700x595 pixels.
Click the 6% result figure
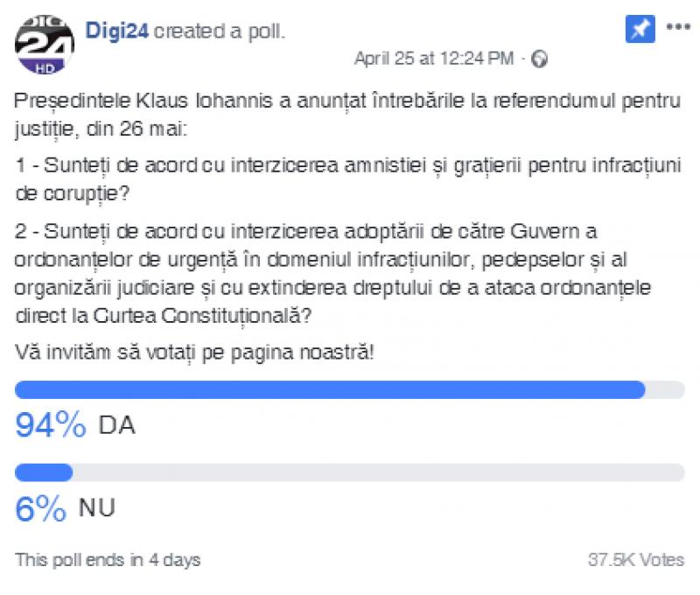pyautogui.click(x=41, y=508)
